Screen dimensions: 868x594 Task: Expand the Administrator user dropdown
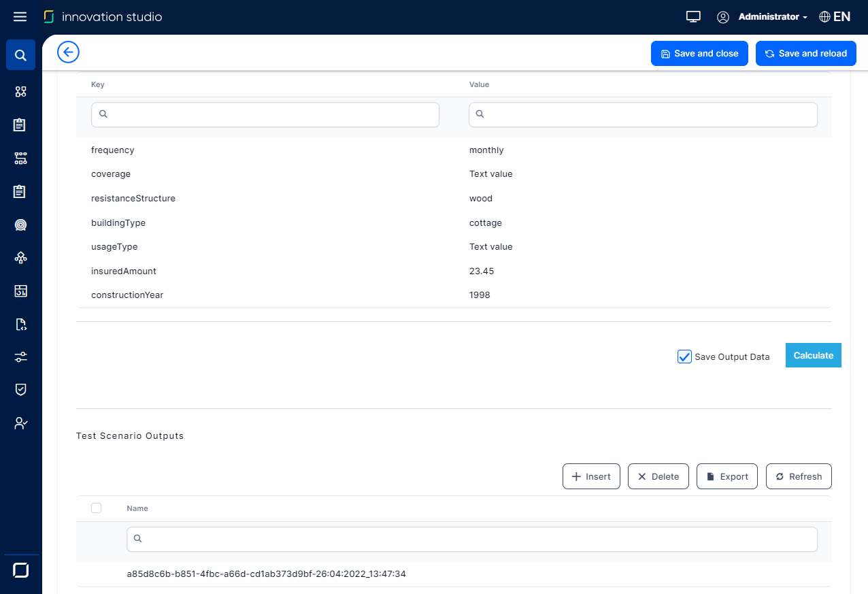pyautogui.click(x=773, y=17)
